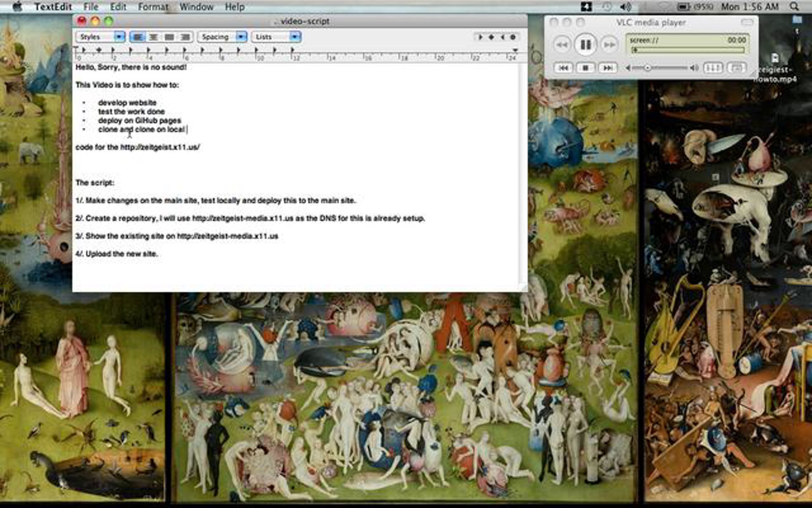Align text right
This screenshot has width=812, height=508.
185,37
